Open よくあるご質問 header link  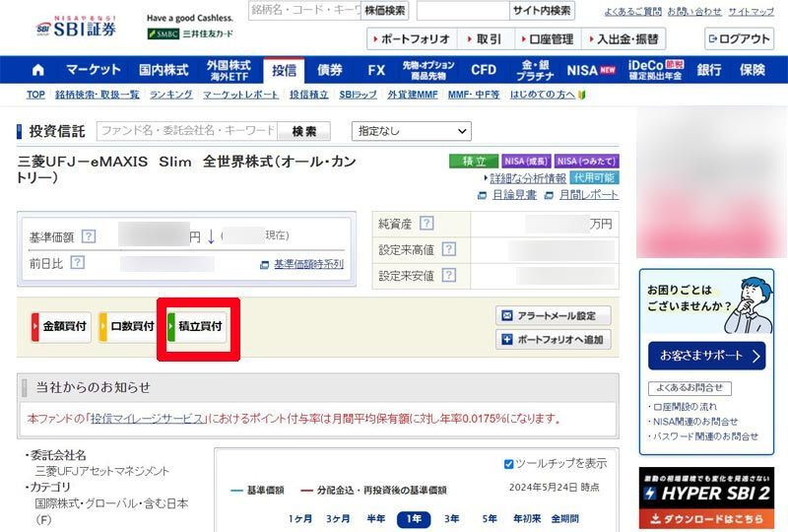point(632,12)
